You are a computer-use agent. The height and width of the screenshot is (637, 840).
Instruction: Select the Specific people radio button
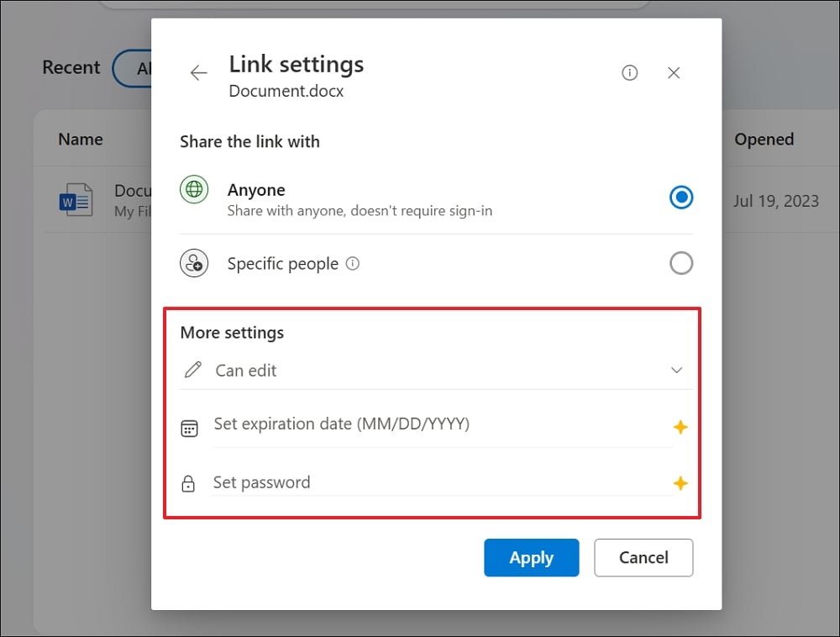click(681, 263)
